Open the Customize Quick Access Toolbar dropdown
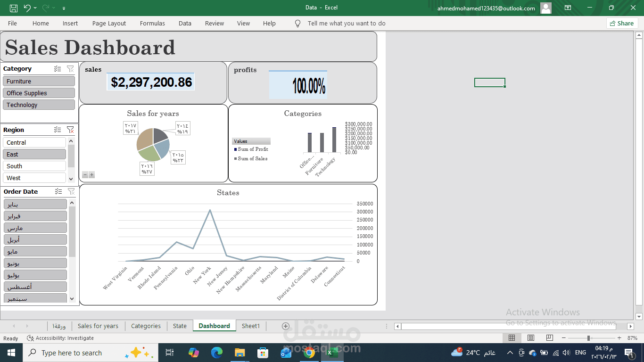Screen dimensions: 644x362 pyautogui.click(x=64, y=8)
